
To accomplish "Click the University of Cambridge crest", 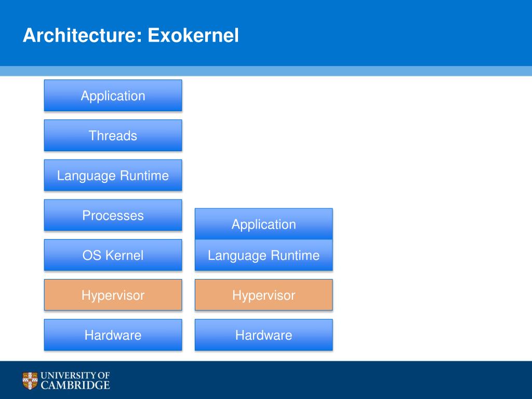I will point(30,380).
